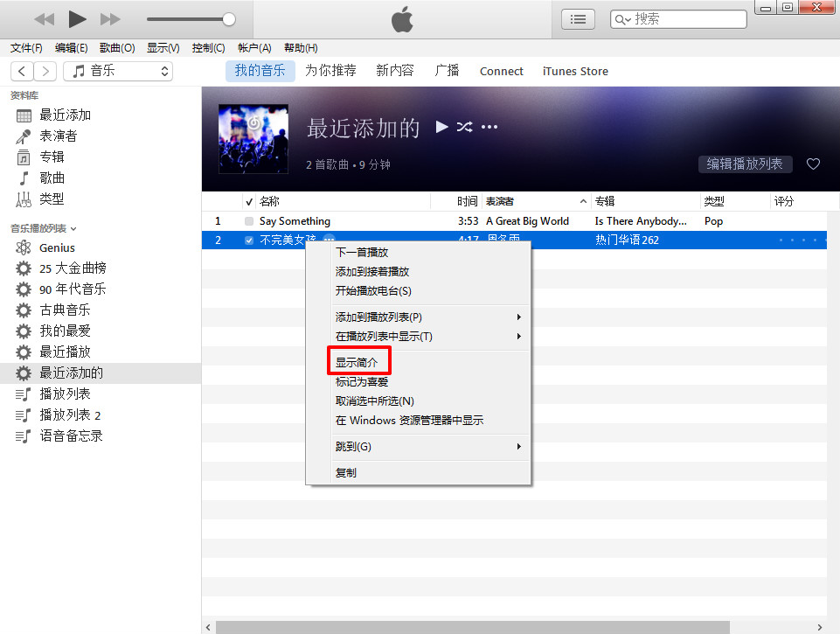840x634 pixels.
Task: Open the search magnifier options dropdown
Action: pos(622,20)
